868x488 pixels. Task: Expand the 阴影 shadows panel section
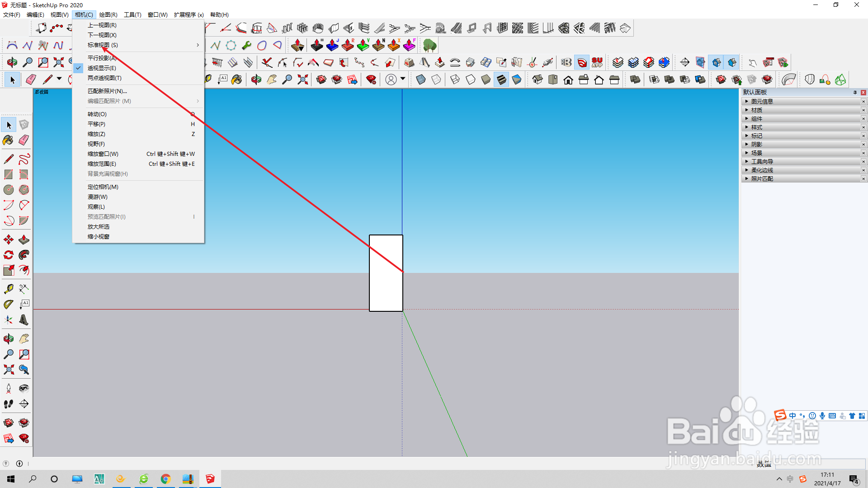(756, 145)
